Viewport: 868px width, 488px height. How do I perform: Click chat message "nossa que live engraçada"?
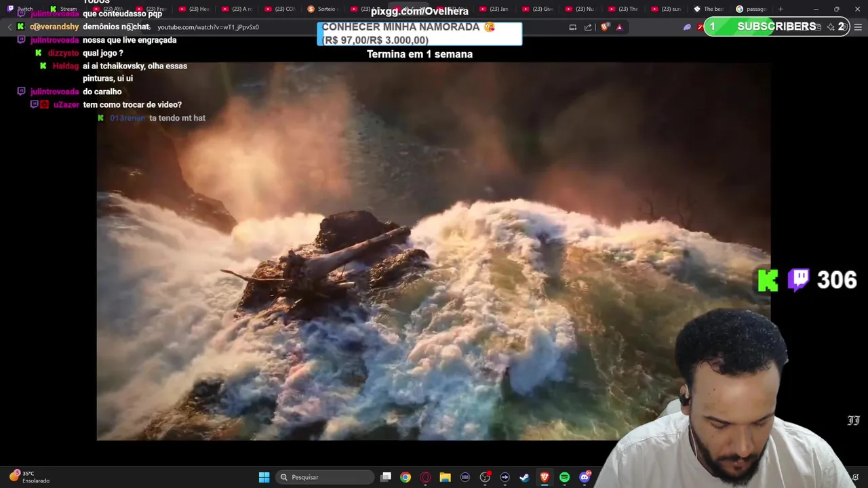click(130, 40)
